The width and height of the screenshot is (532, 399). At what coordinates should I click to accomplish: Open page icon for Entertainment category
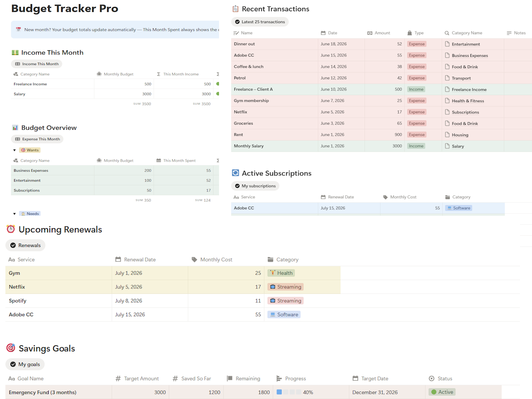click(447, 44)
